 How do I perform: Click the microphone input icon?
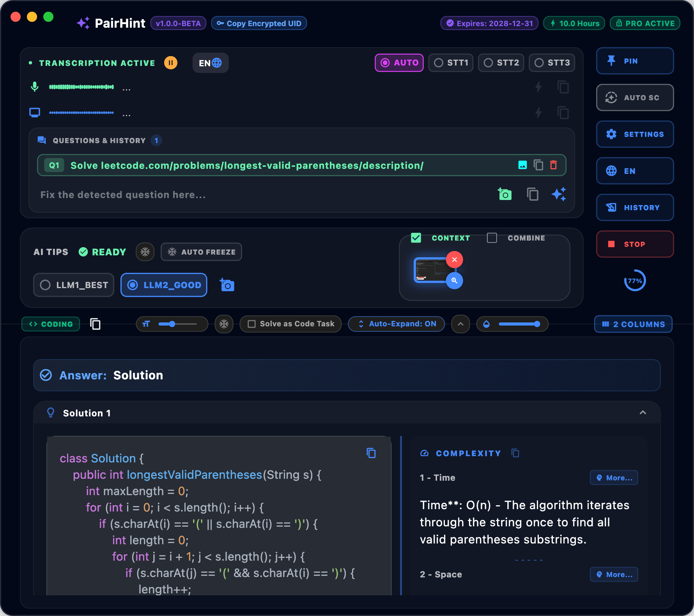[35, 87]
